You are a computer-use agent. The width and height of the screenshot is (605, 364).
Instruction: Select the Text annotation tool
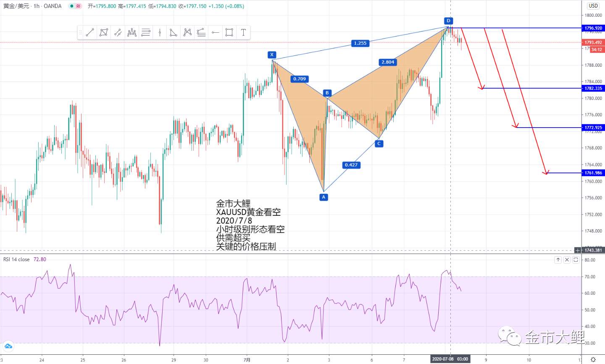(243, 32)
